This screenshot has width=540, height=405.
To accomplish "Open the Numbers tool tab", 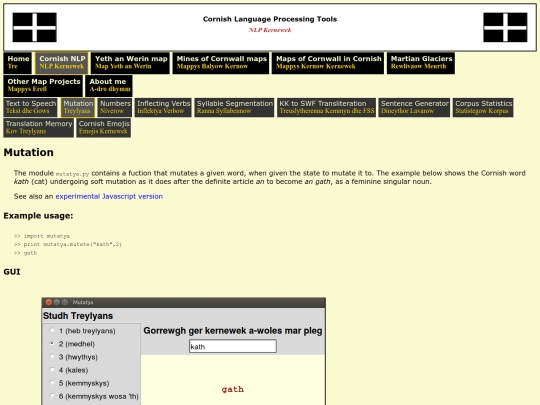I will [x=115, y=107].
